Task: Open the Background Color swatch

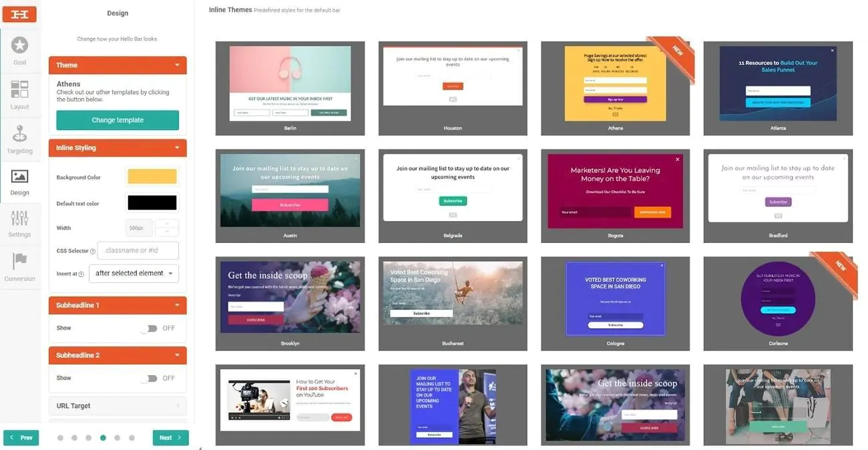Action: (x=152, y=176)
